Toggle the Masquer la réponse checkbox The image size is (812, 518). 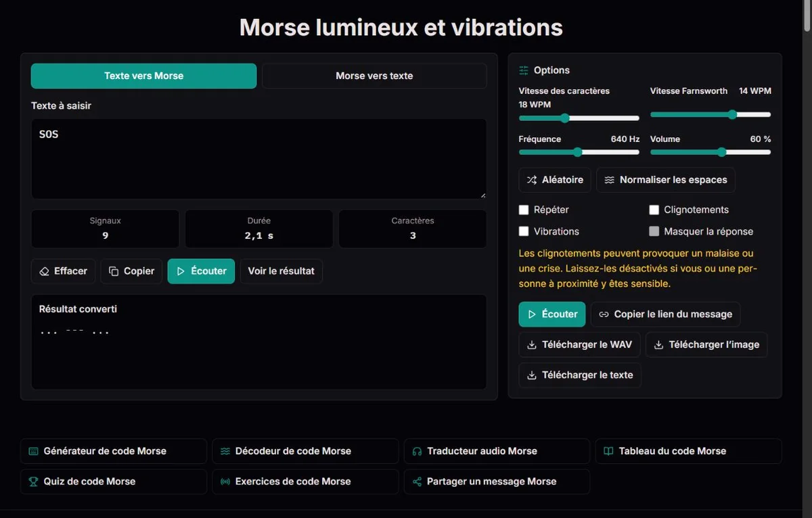(x=654, y=231)
